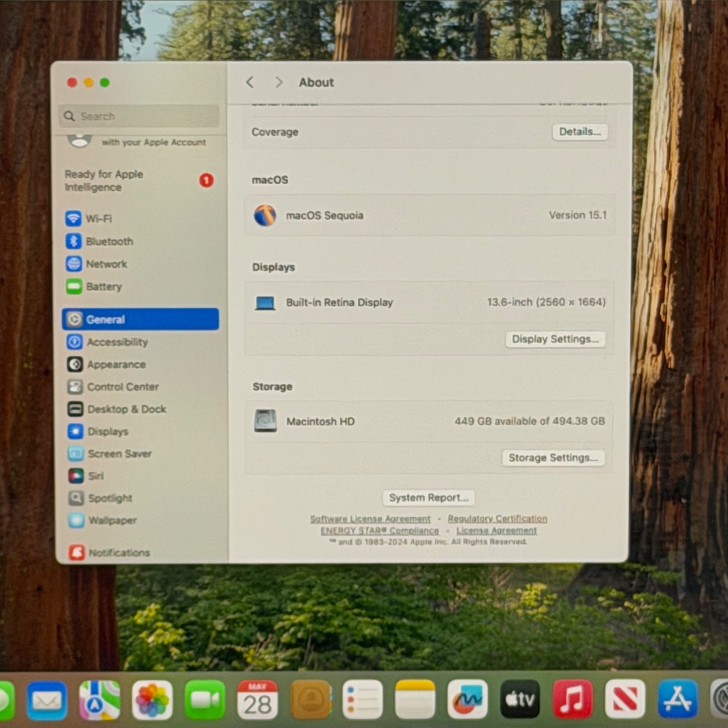Viewport: 728px width, 728px height.
Task: Click the System Report… button
Action: [429, 498]
